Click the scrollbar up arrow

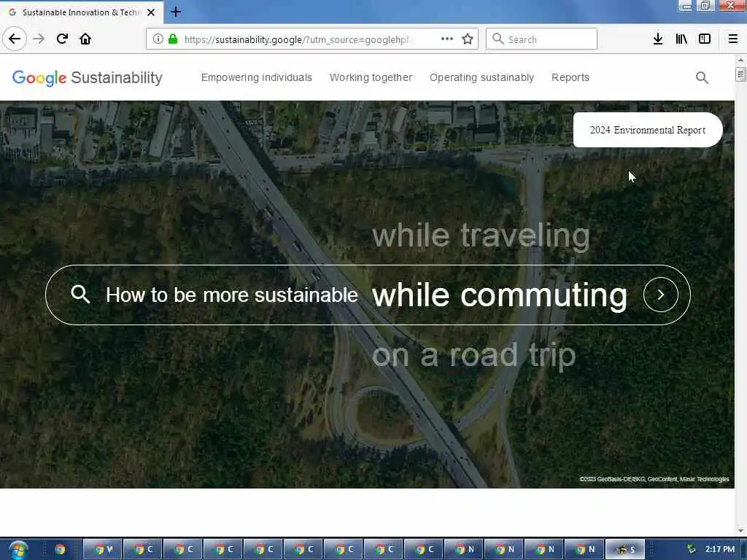(x=740, y=60)
